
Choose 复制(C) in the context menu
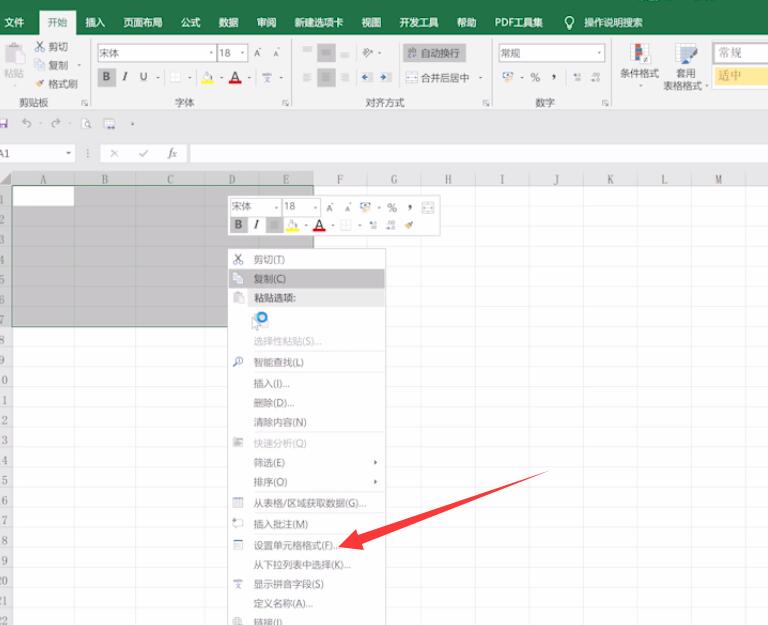pos(307,279)
